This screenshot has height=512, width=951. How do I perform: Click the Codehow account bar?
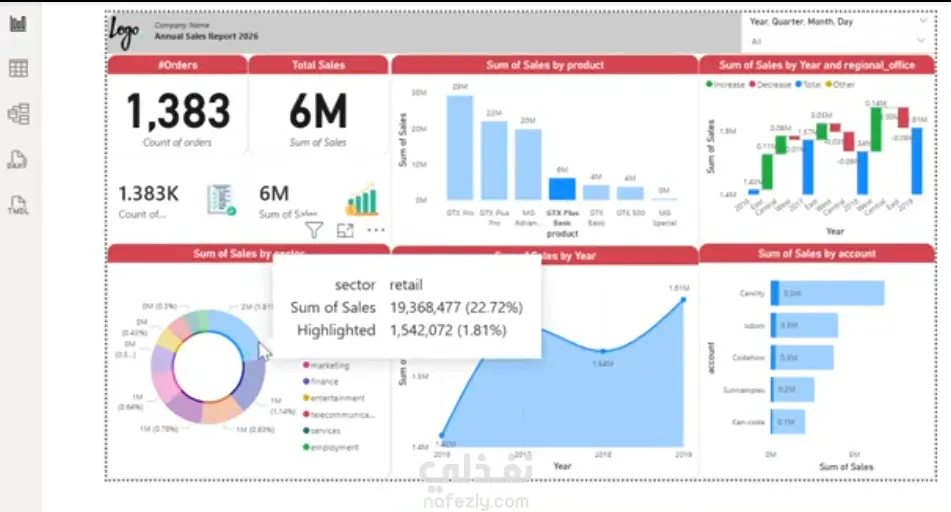click(x=802, y=357)
